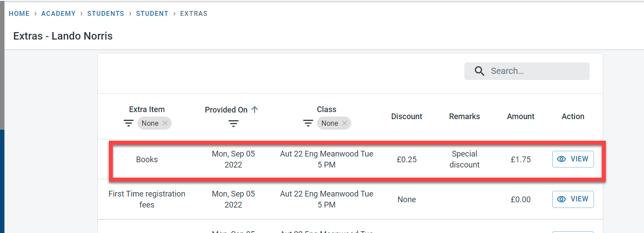Click the Class column header

point(327,109)
